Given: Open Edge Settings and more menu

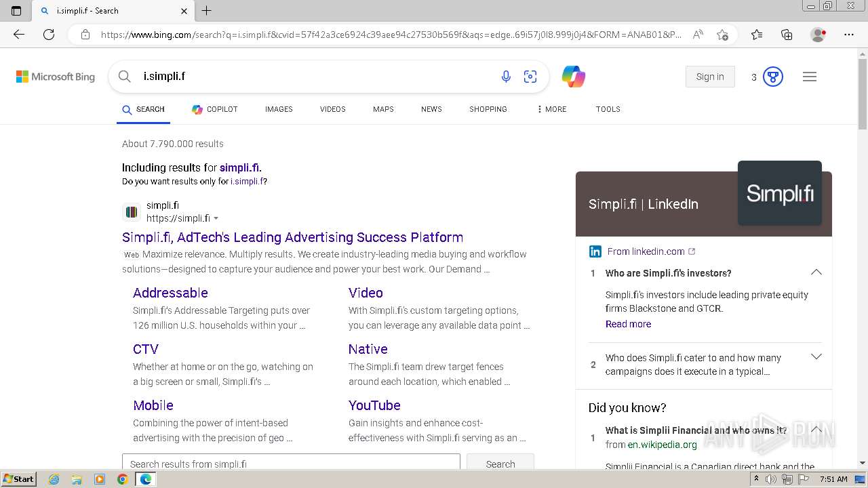Looking at the screenshot, I should coord(849,35).
